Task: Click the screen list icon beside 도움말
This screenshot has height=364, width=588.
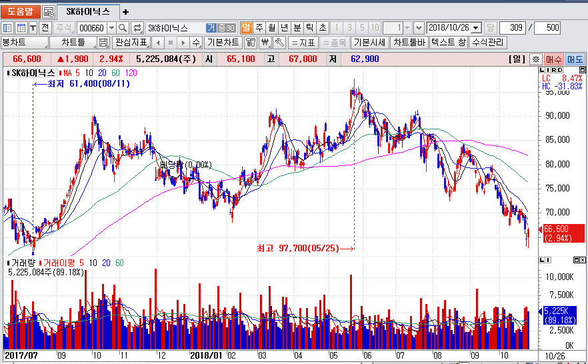Action: coord(49,12)
